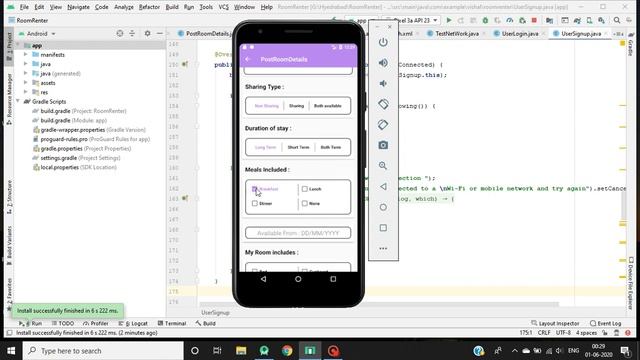
Task: Open the Build menu
Action: click(x=172, y=7)
